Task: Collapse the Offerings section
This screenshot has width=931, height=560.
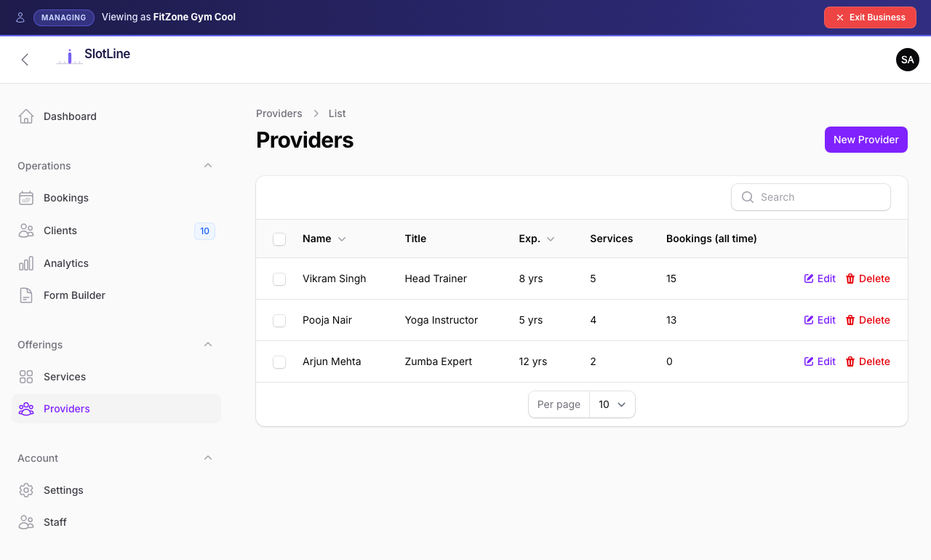Action: click(x=208, y=345)
